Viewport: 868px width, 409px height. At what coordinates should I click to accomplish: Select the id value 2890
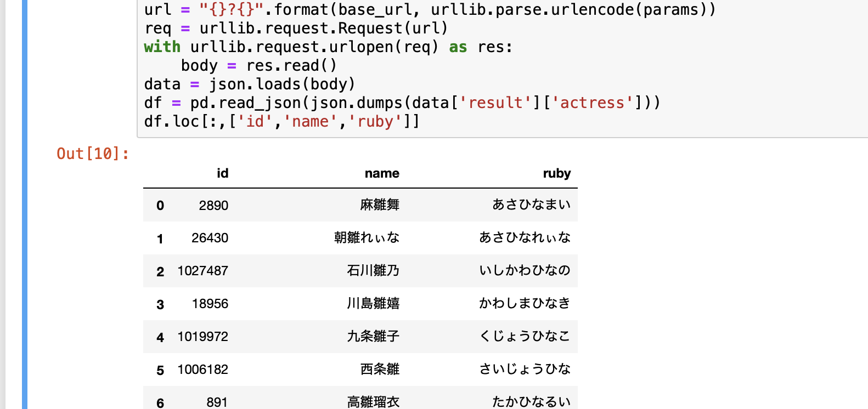pos(213,206)
